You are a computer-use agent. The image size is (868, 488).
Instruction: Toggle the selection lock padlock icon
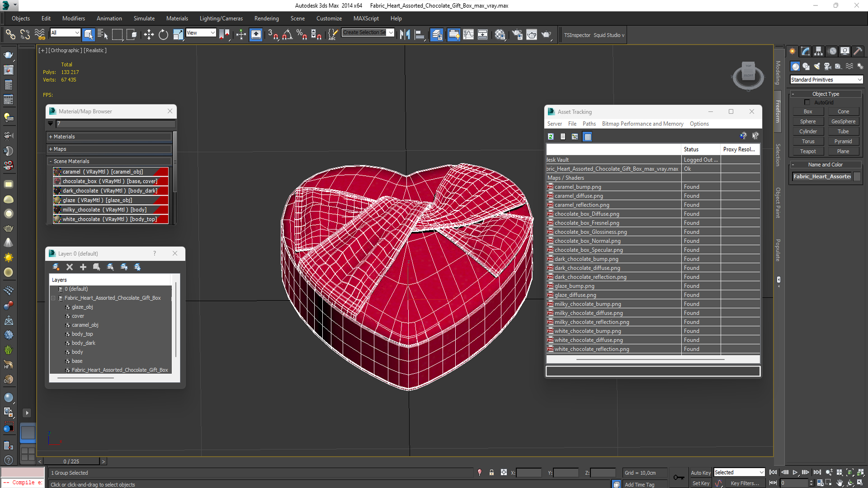click(x=491, y=473)
